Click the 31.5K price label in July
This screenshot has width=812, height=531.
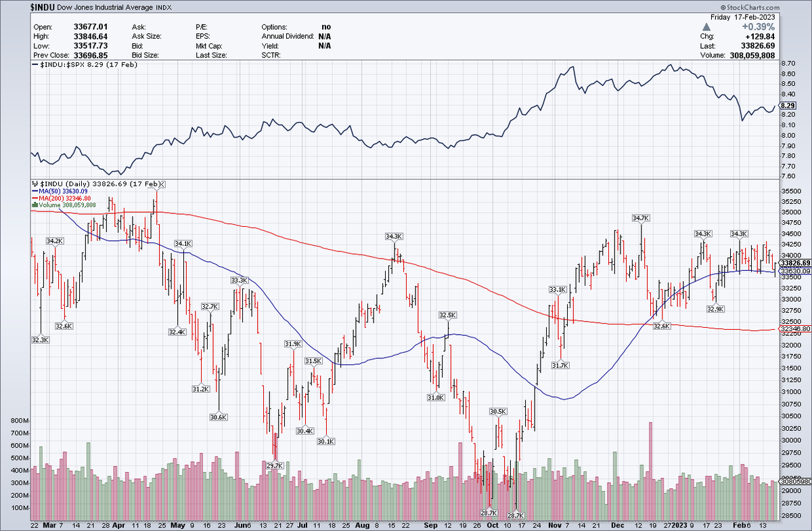(x=313, y=361)
